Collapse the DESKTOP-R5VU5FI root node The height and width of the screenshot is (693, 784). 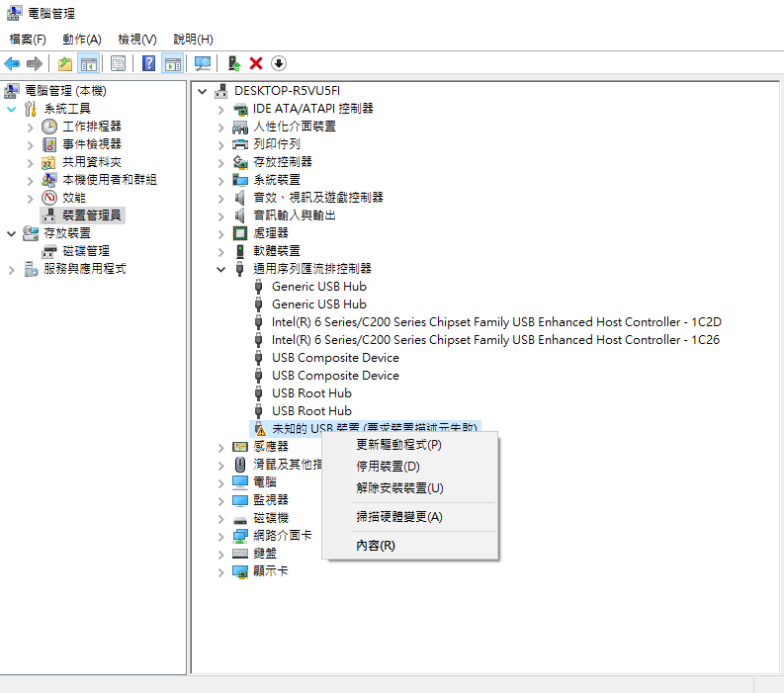[203, 91]
